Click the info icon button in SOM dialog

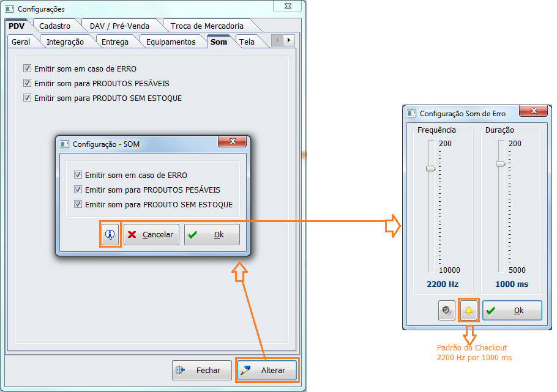coord(110,234)
